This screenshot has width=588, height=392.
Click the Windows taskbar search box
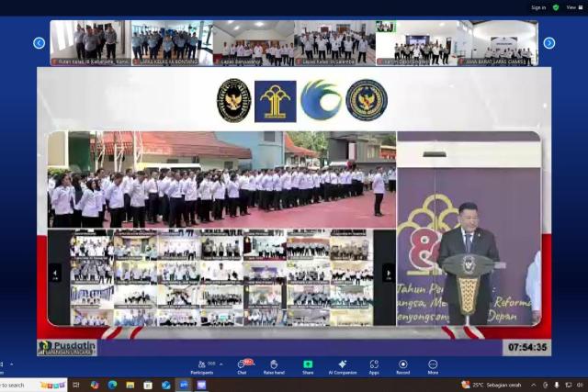(33, 385)
